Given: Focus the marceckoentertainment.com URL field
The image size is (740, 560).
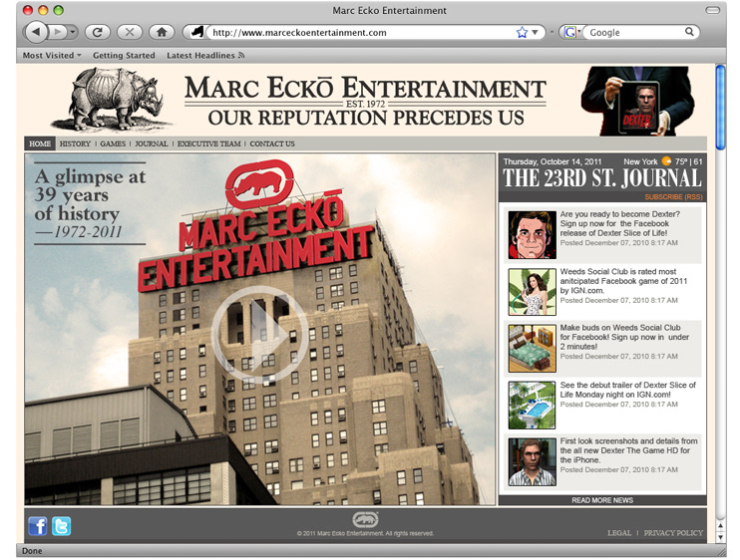Looking at the screenshot, I should pyautogui.click(x=361, y=32).
